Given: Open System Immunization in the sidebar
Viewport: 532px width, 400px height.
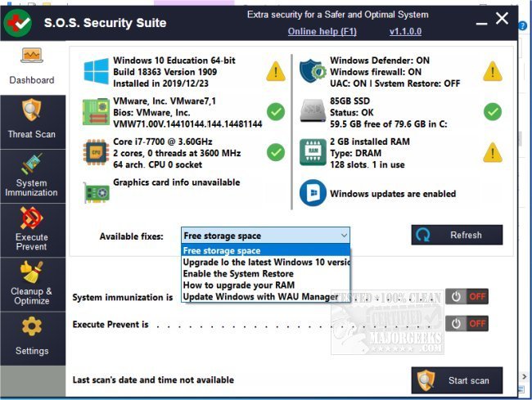Looking at the screenshot, I should 32,175.
